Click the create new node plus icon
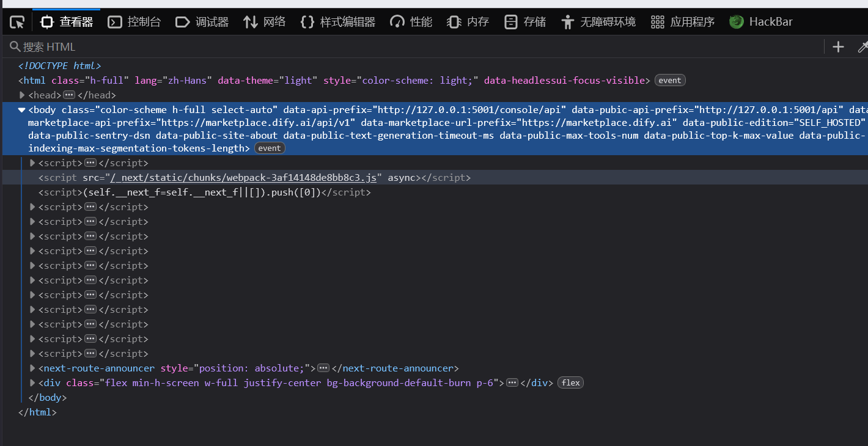868x446 pixels. [x=838, y=47]
